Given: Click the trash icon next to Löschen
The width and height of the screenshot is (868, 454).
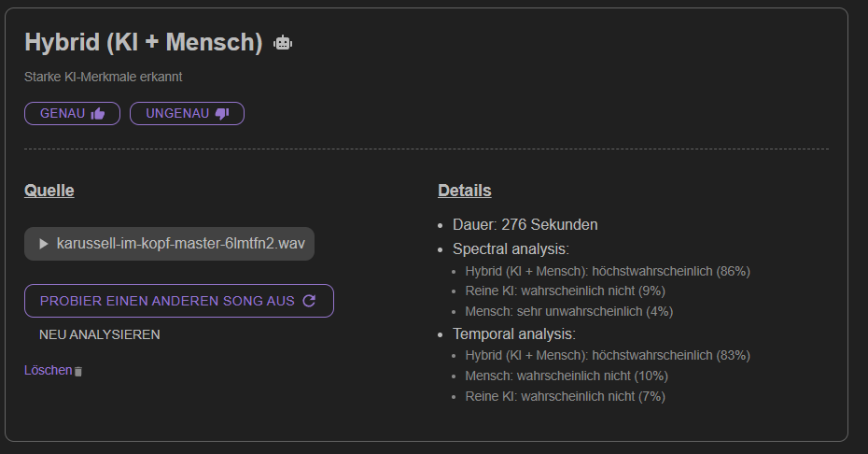Looking at the screenshot, I should click(x=78, y=372).
